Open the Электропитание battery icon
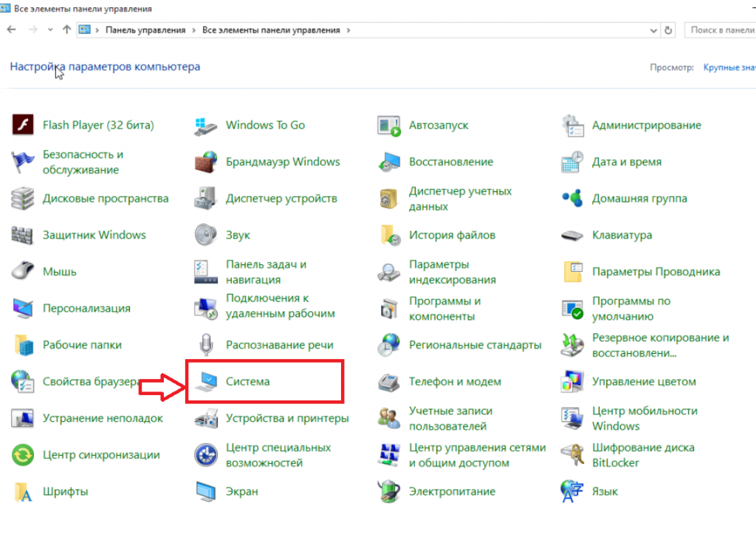Screen dimensions: 756x537 pos(389,491)
